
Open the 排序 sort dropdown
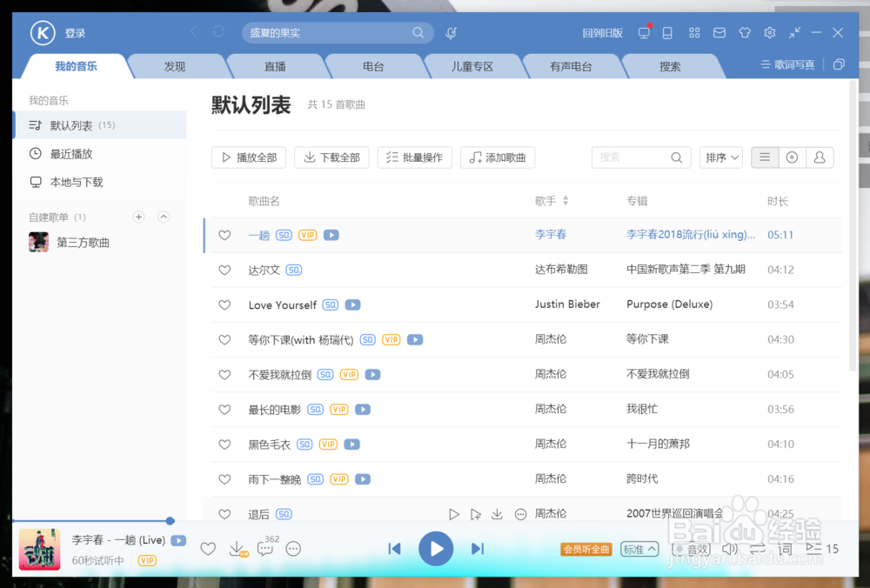click(x=721, y=157)
